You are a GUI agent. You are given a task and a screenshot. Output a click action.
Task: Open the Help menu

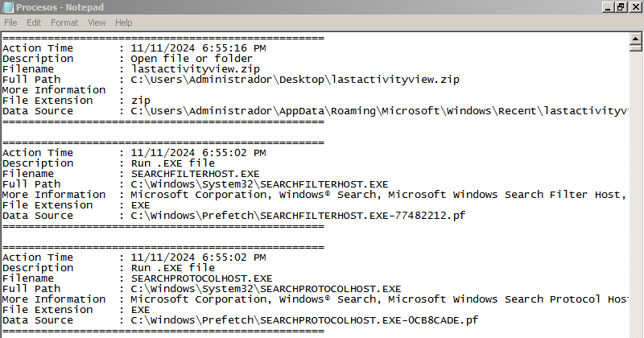coord(124,23)
